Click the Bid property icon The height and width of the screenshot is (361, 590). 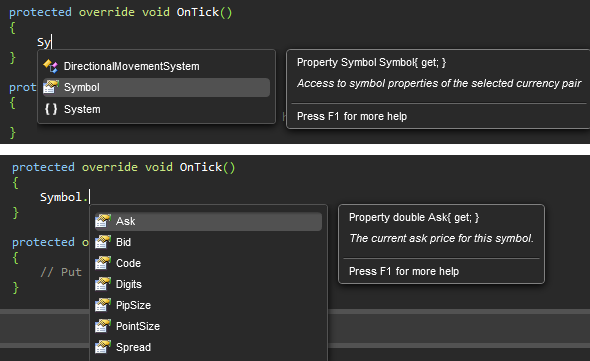coord(103,242)
